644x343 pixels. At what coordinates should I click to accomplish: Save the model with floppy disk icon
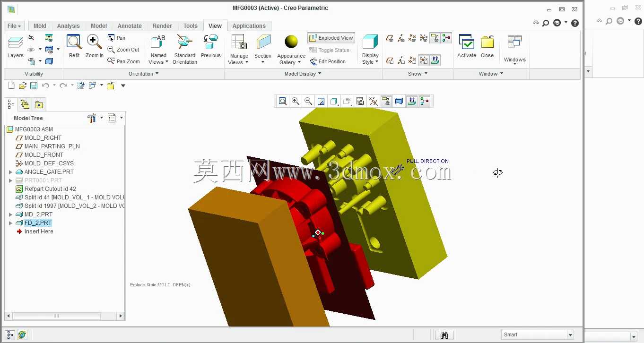34,86
